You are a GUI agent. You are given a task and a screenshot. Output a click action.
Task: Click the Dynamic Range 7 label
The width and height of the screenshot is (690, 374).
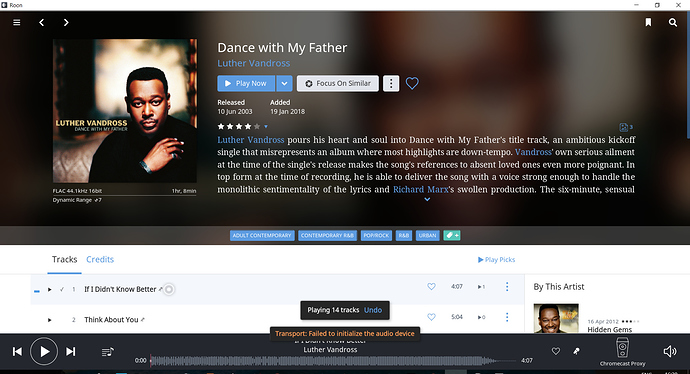click(x=77, y=200)
